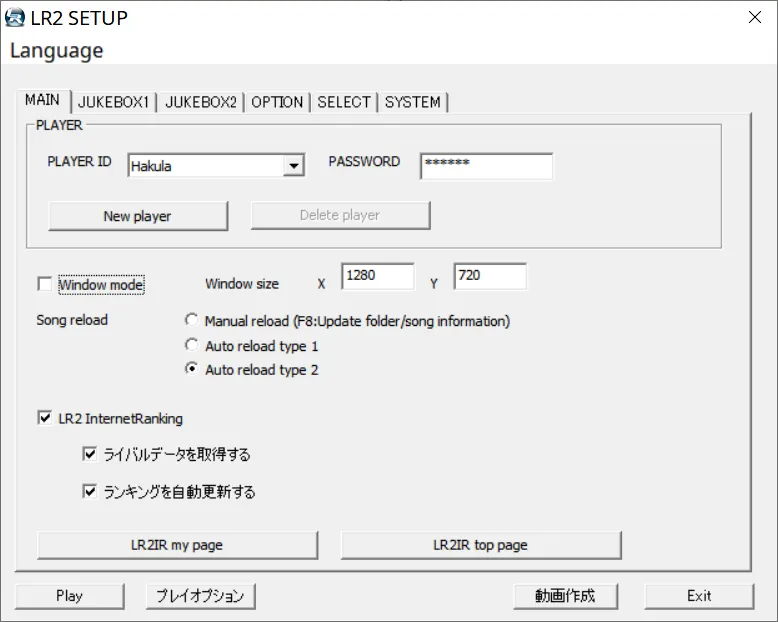Click the LR2 SETUP app icon

(14, 18)
